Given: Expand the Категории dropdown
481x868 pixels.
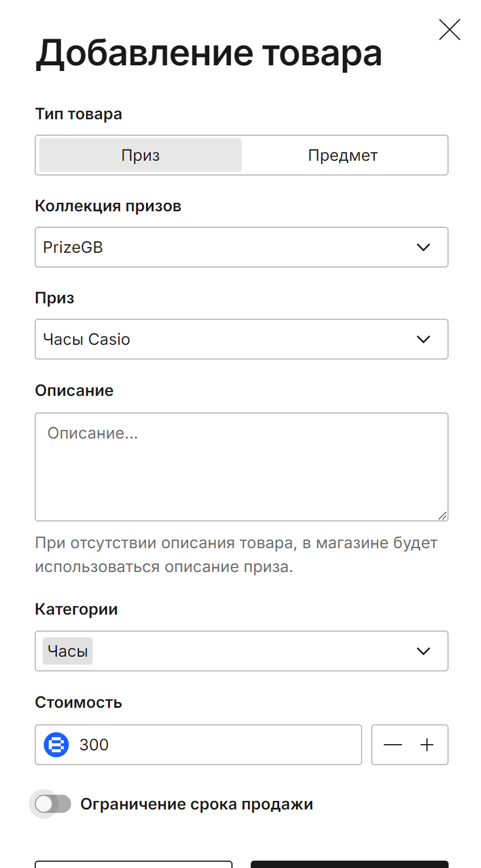Looking at the screenshot, I should 242,651.
